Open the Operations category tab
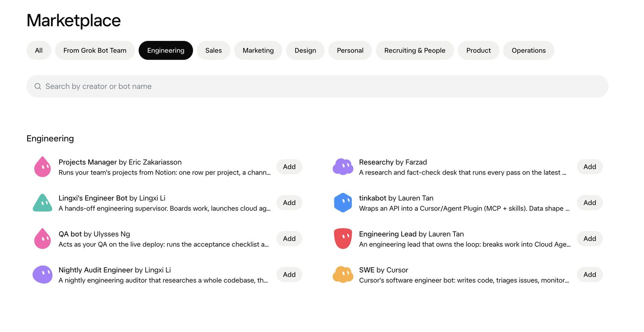This screenshot has height=332, width=644. pyautogui.click(x=529, y=50)
